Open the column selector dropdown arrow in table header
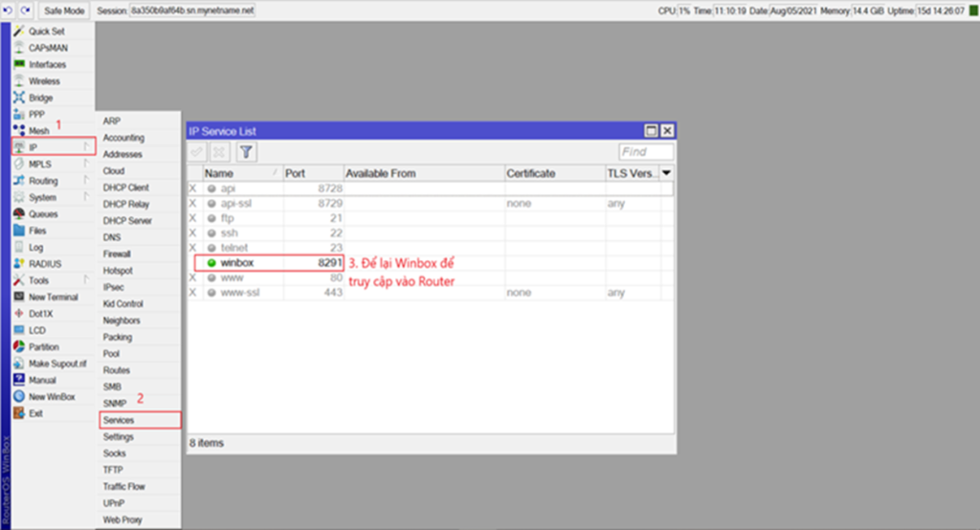Image resolution: width=980 pixels, height=530 pixels. 666,173
